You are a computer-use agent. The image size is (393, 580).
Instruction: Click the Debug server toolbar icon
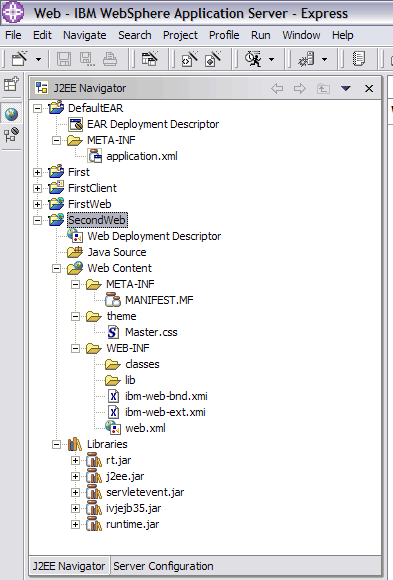[306, 59]
